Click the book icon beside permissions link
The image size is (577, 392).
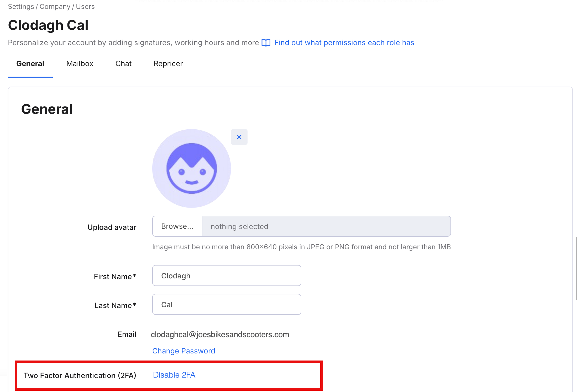pyautogui.click(x=266, y=43)
